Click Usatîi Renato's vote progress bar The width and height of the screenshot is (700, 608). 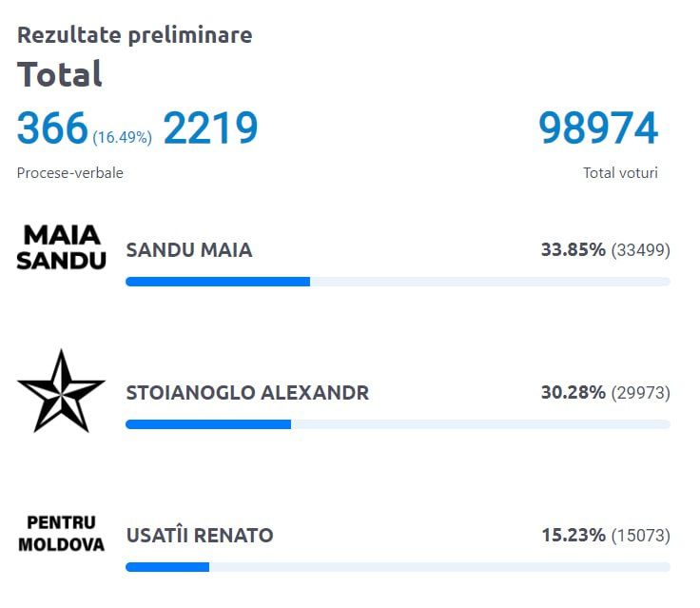coord(398,567)
